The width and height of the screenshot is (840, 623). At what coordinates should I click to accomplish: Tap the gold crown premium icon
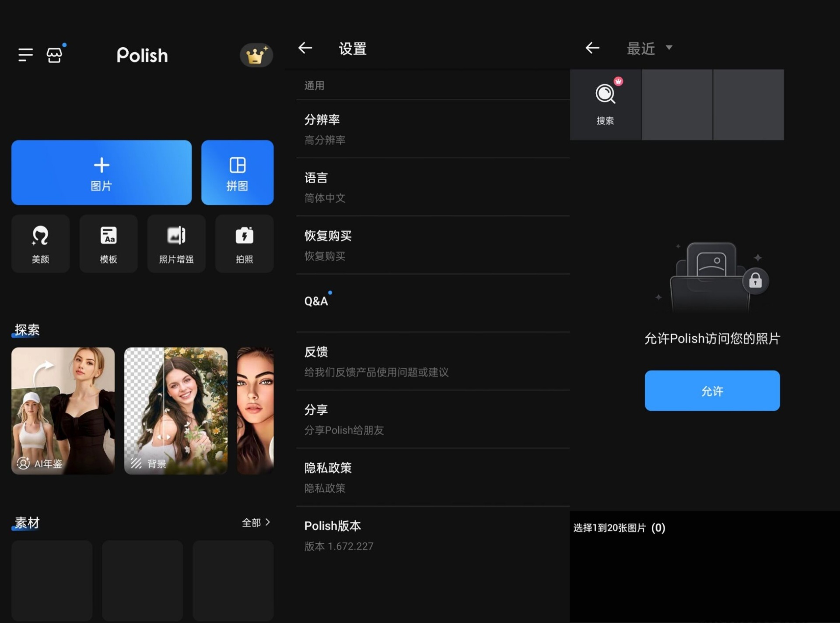coord(256,56)
